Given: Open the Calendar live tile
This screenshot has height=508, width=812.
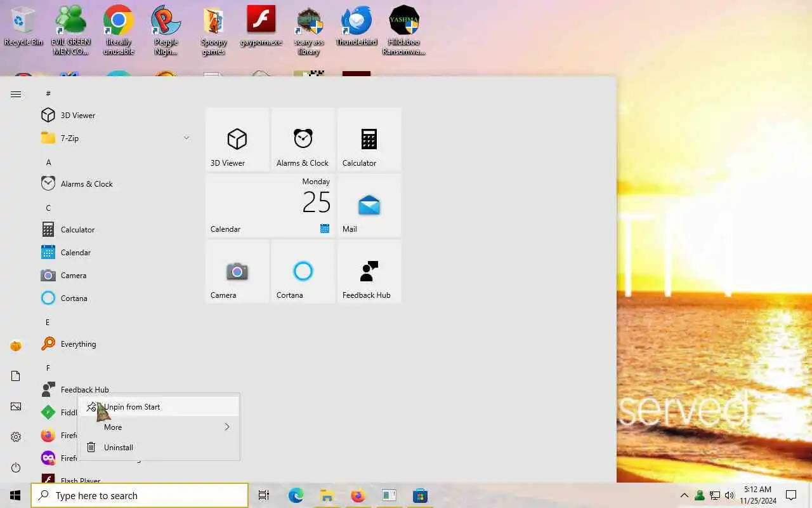Looking at the screenshot, I should pos(270,205).
